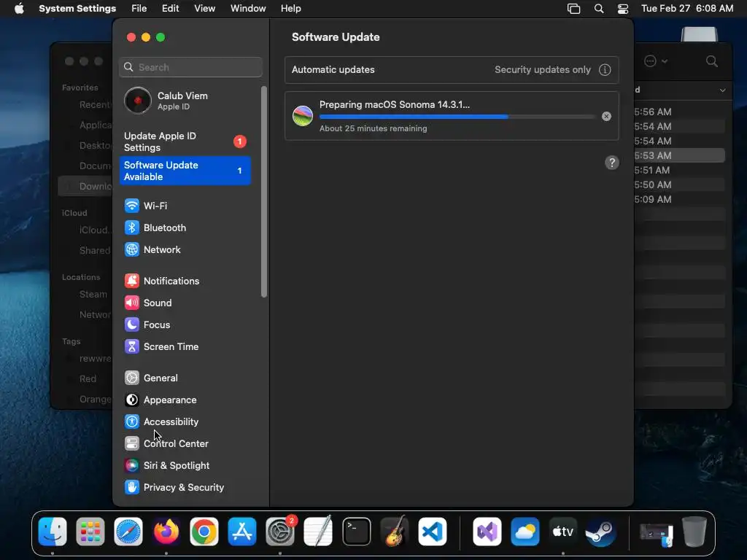The image size is (747, 560).
Task: Click the Settings search field
Action: [190, 67]
